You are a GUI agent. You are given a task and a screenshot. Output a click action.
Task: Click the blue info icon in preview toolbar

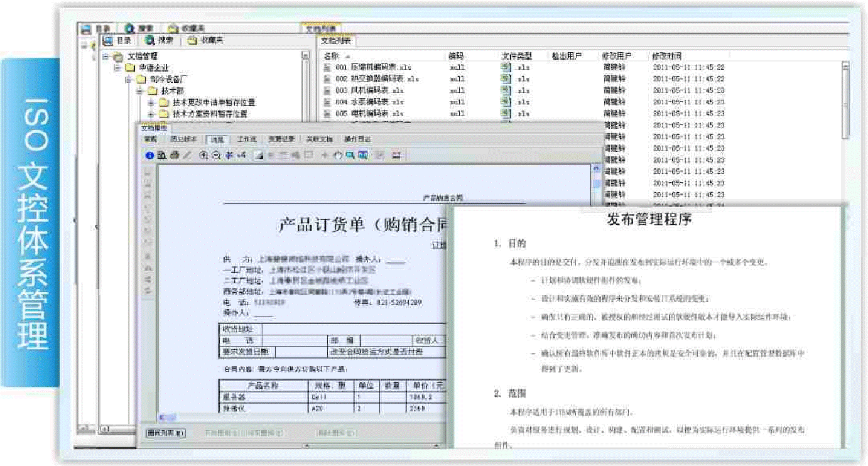point(149,155)
